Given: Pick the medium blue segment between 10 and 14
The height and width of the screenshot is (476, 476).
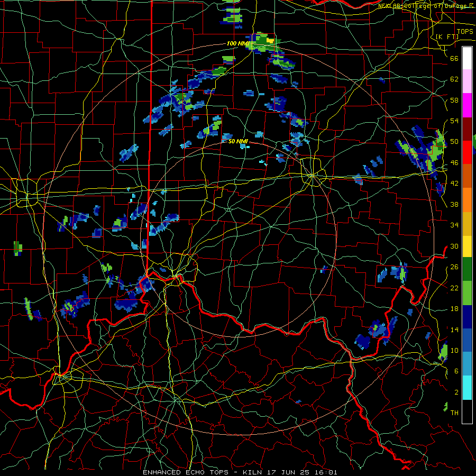Looking at the screenshot, I should [x=467, y=340].
